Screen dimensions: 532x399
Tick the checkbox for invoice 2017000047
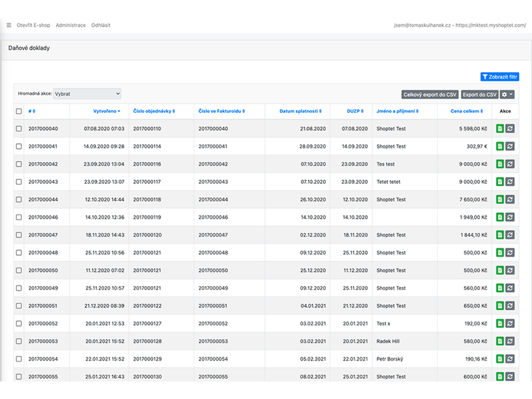(19, 235)
